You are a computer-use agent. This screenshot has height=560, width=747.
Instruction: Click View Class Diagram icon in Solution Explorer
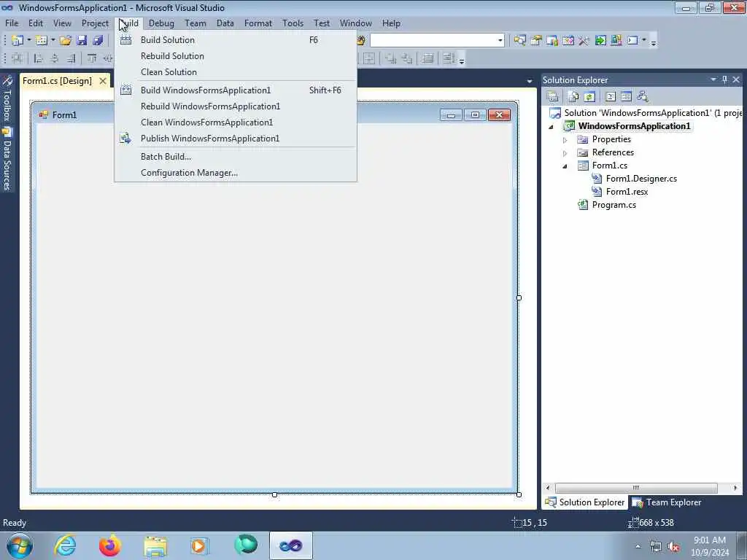[642, 97]
